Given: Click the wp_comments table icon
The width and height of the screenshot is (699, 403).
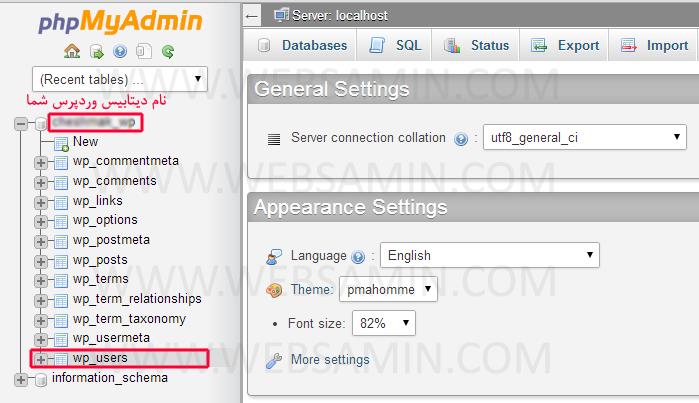Looking at the screenshot, I should coord(61,183).
